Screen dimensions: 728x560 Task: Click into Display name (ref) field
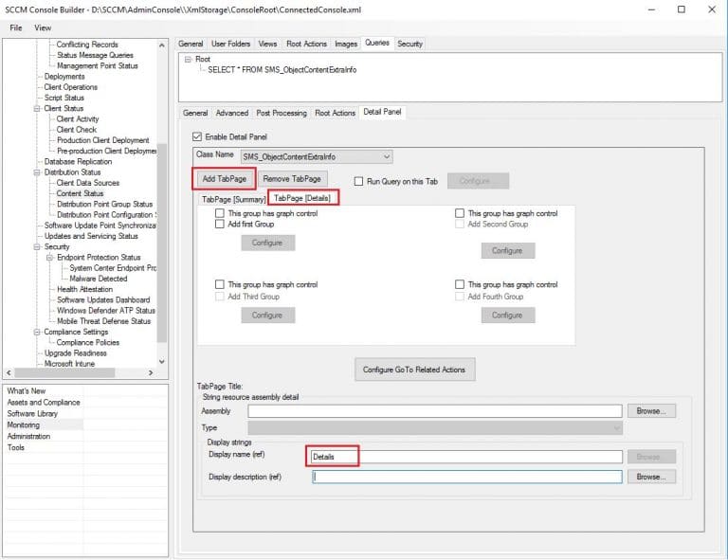coord(464,457)
